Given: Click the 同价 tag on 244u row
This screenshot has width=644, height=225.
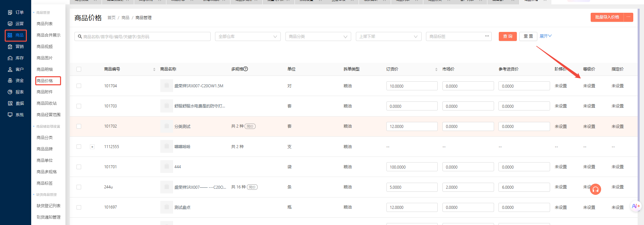Looking at the screenshot, I should click(x=252, y=187).
